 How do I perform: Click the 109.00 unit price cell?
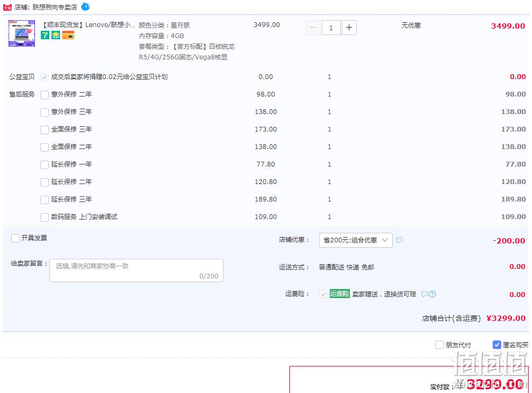tap(265, 216)
